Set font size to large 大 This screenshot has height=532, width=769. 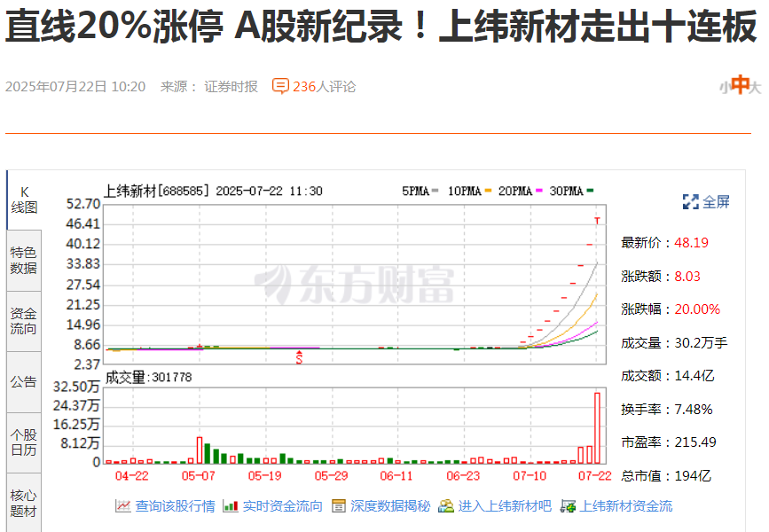pyautogui.click(x=756, y=87)
